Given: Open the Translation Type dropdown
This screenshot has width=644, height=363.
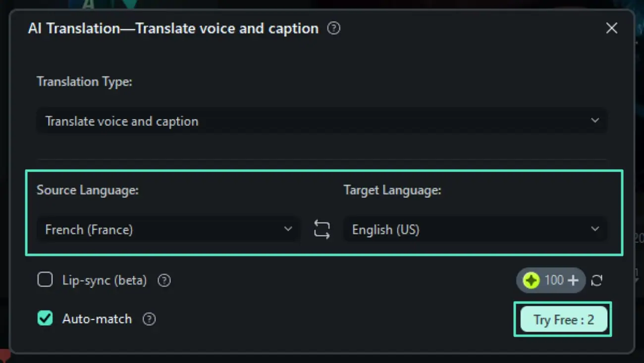Looking at the screenshot, I should coord(321,121).
